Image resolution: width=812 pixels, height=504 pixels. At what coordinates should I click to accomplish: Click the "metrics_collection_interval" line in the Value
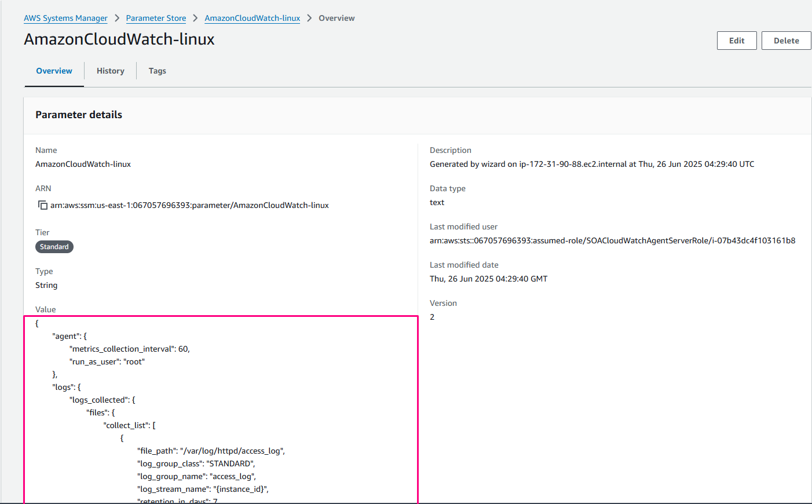click(130, 349)
